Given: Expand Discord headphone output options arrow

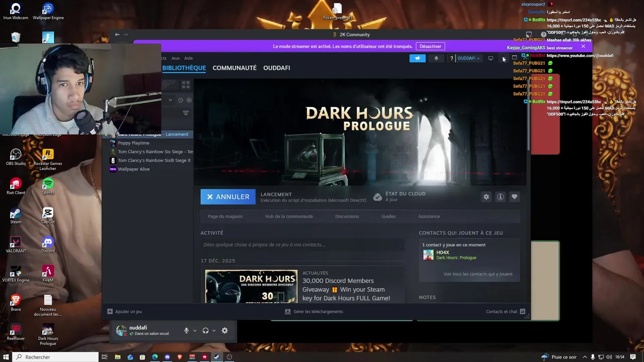Looking at the screenshot, I should pyautogui.click(x=214, y=330).
